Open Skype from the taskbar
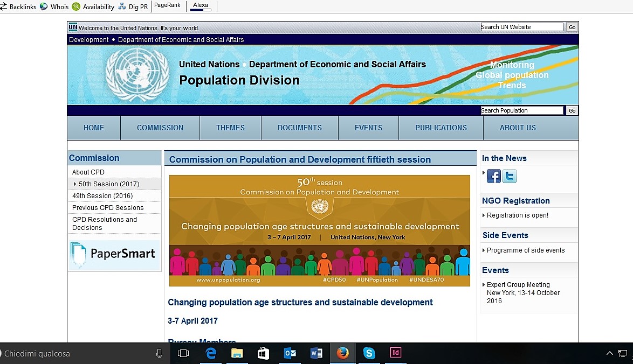This screenshot has height=364, width=633. pos(369,353)
